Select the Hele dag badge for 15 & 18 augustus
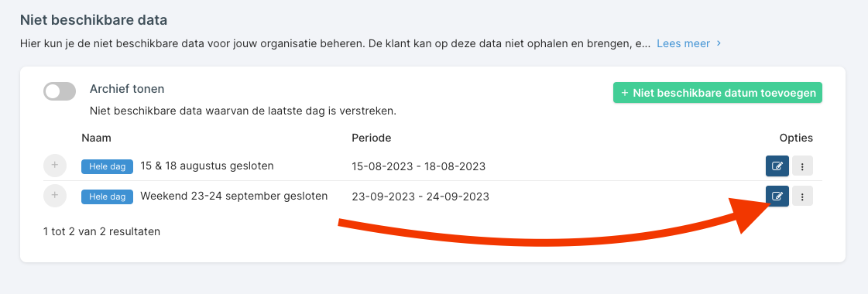The width and height of the screenshot is (868, 294). tap(108, 166)
